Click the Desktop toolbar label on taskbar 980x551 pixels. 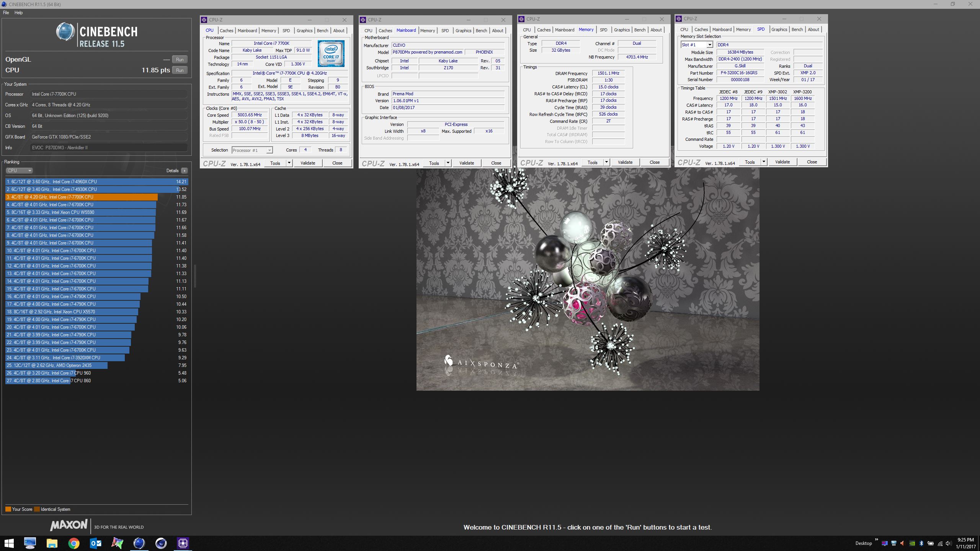863,543
